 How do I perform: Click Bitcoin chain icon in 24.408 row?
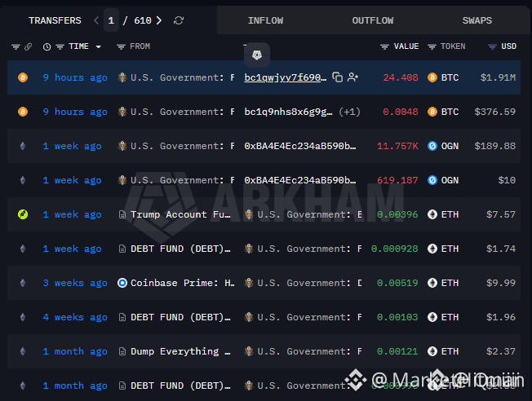tap(23, 77)
